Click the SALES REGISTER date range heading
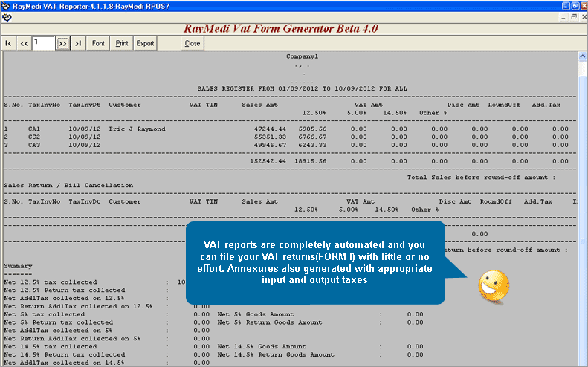Viewport: 588px width, 367px height. point(303,89)
